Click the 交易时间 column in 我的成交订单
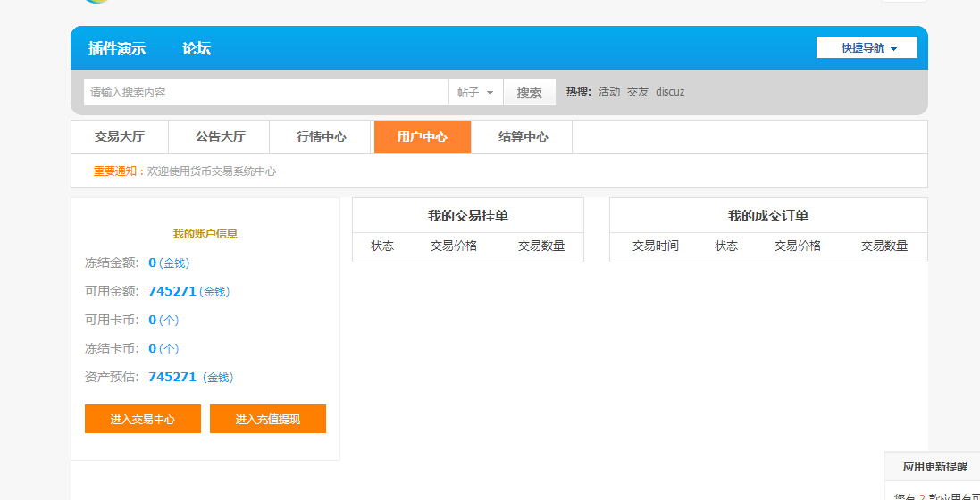 coord(655,246)
